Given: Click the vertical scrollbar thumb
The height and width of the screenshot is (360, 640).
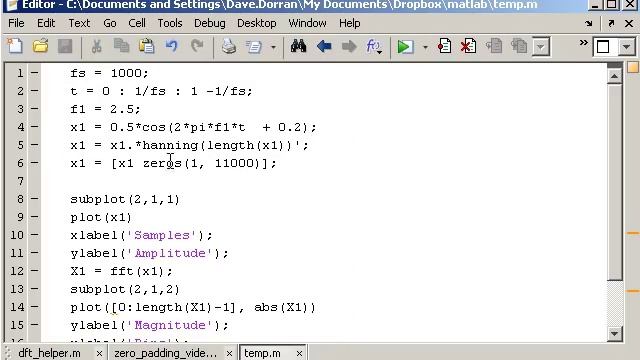Looking at the screenshot, I should tap(614, 182).
